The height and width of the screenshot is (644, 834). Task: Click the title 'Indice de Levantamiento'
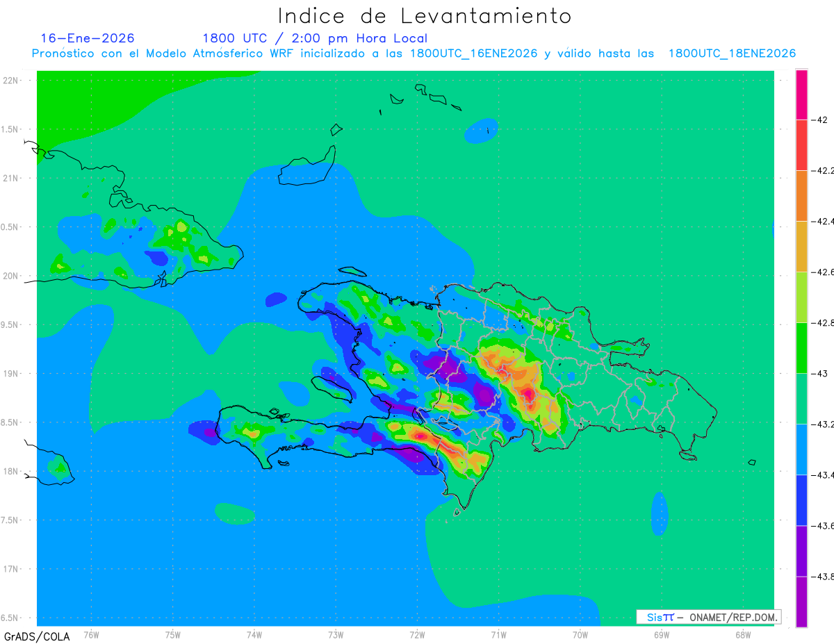click(425, 16)
